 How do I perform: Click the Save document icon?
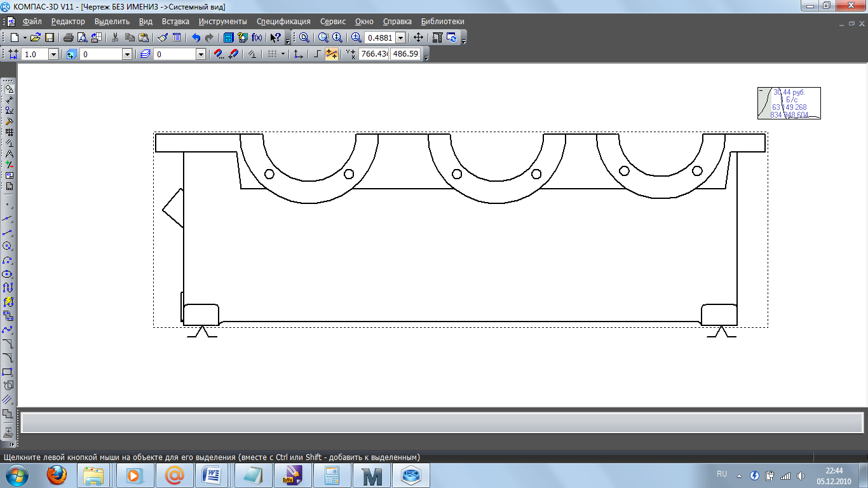click(x=49, y=37)
